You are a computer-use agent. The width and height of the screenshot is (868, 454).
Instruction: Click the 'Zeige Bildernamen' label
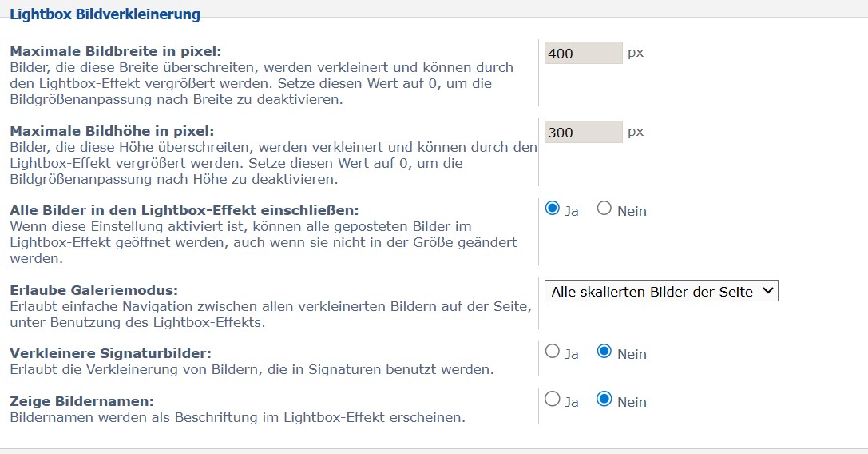81,400
